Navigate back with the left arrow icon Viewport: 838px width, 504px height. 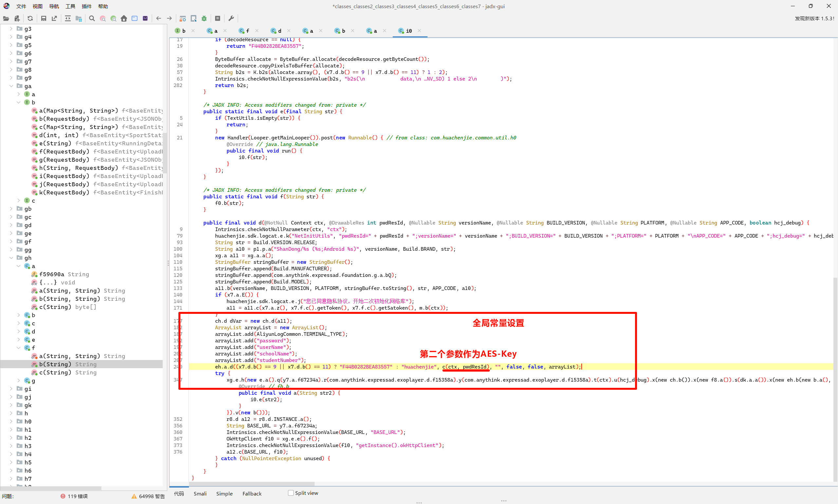[159, 18]
